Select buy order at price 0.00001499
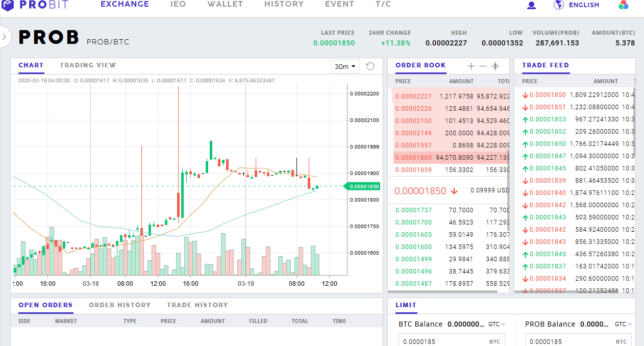Viewport: 644px width, 346px height. tap(451, 259)
